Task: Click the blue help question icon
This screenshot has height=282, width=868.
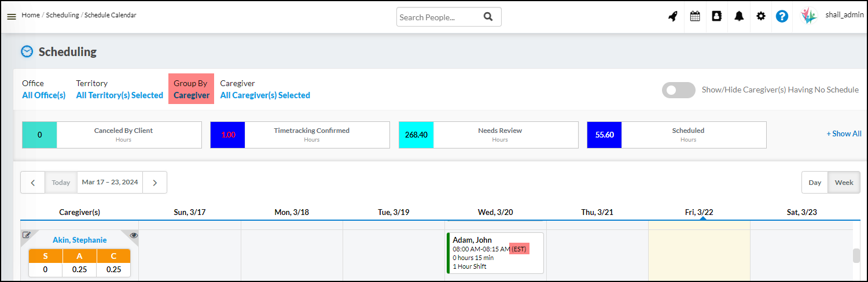Action: 782,17
